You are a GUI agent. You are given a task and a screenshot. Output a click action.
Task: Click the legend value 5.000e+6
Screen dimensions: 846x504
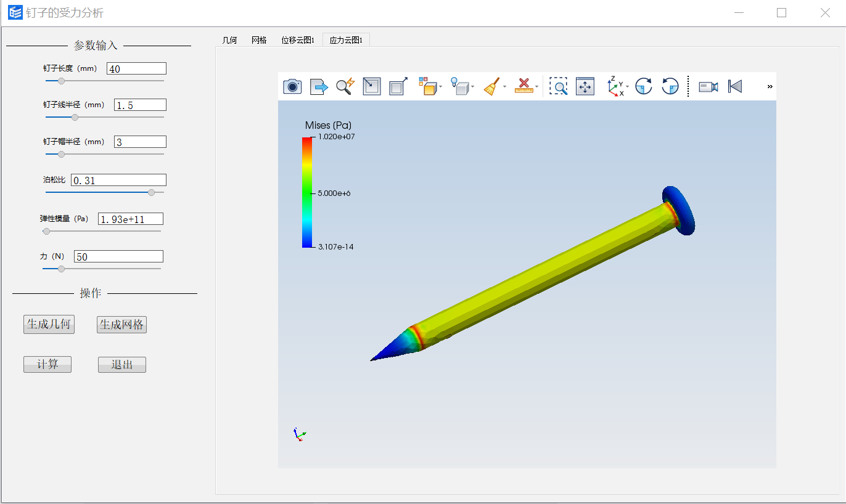tap(335, 193)
